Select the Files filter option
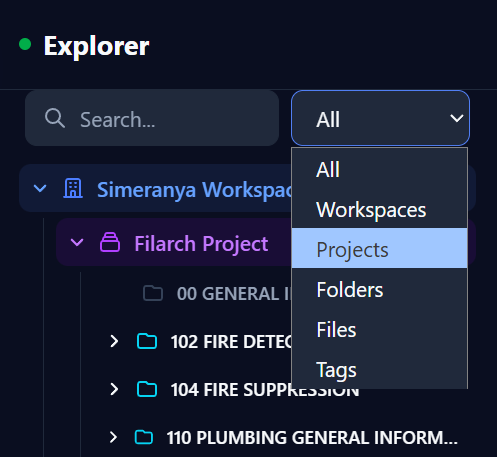The height and width of the screenshot is (457, 497). click(380, 329)
